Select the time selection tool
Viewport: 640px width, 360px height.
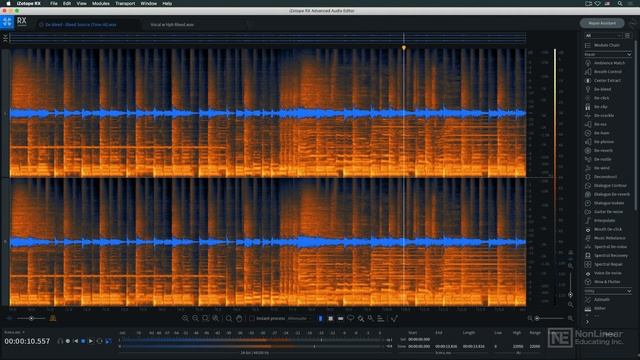(320, 318)
